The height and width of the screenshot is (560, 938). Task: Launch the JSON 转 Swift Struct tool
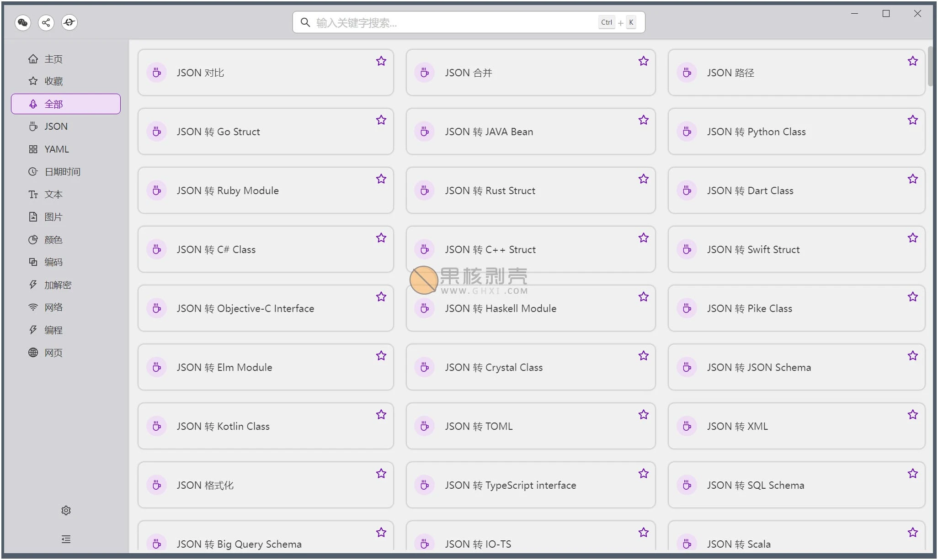point(796,250)
